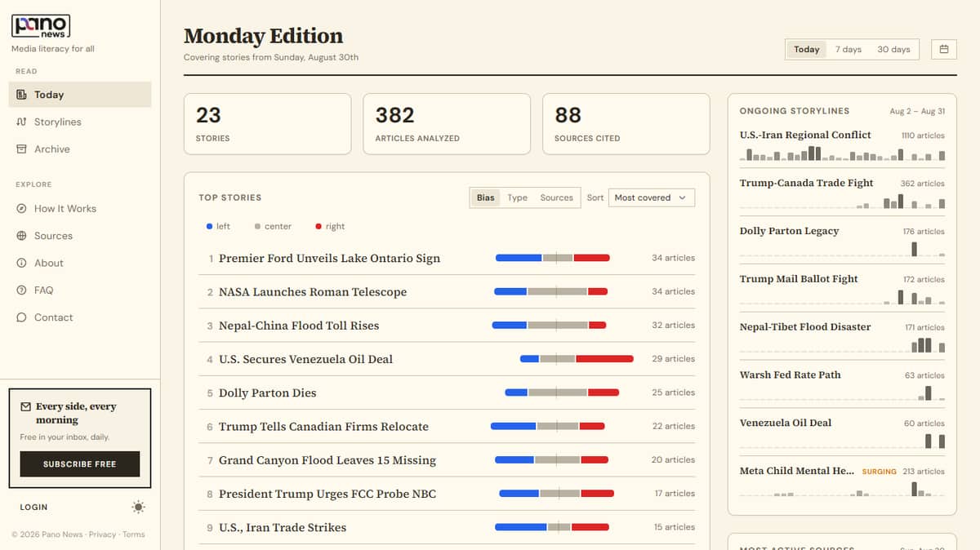Open the surging Meta Child Mental Health storyline
980x550 pixels.
pos(797,472)
